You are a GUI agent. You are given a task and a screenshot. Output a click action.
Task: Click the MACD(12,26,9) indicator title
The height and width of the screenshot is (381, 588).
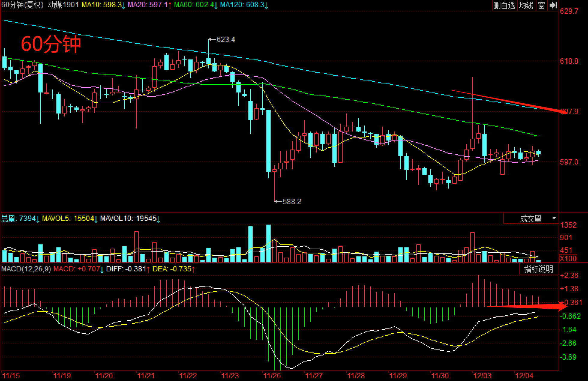click(26, 269)
